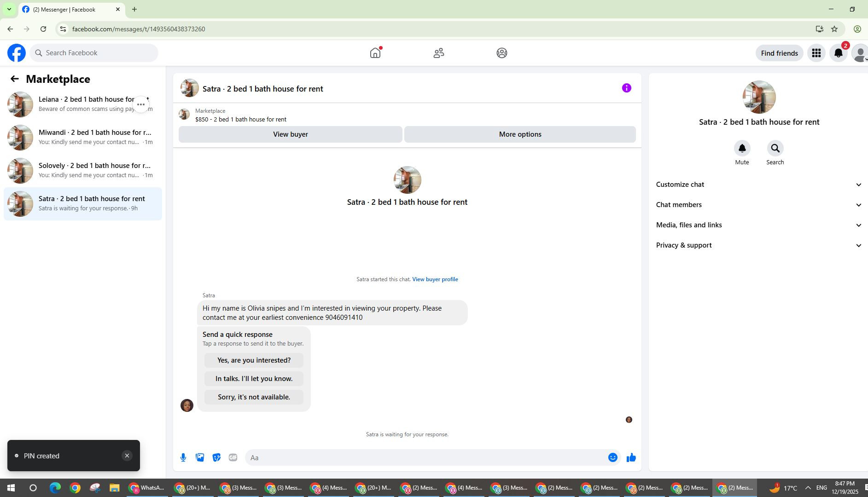Screen dimensions: 868x497
Task: Click the message input field Aa
Action: pos(426,457)
